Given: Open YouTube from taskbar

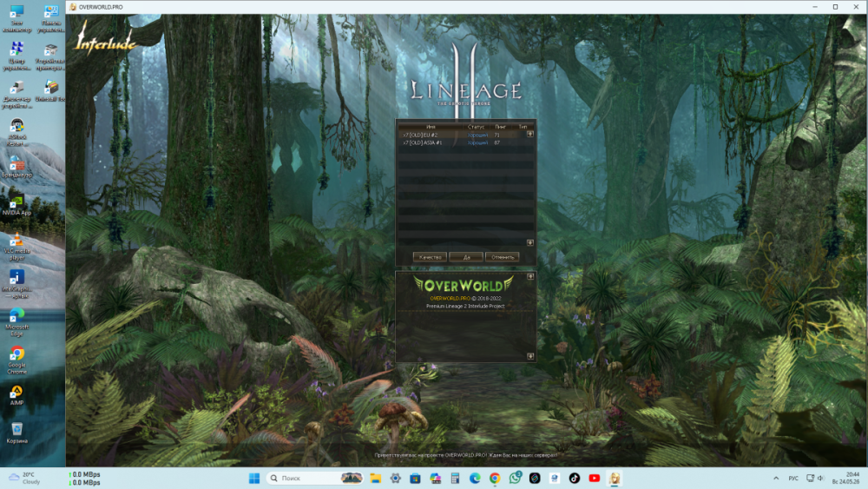Looking at the screenshot, I should tap(595, 478).
